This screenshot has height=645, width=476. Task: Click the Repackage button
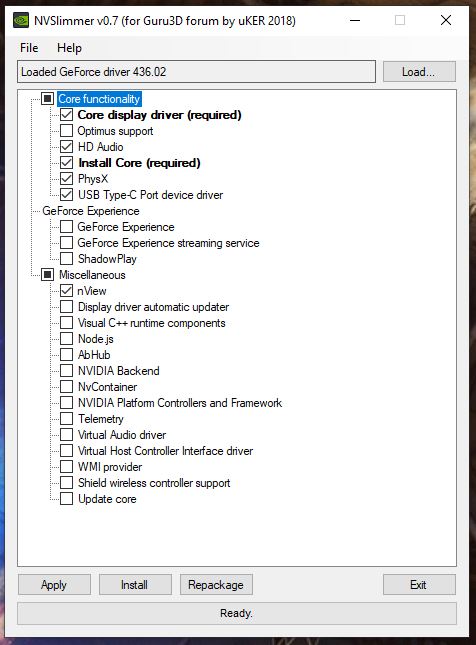[x=216, y=585]
